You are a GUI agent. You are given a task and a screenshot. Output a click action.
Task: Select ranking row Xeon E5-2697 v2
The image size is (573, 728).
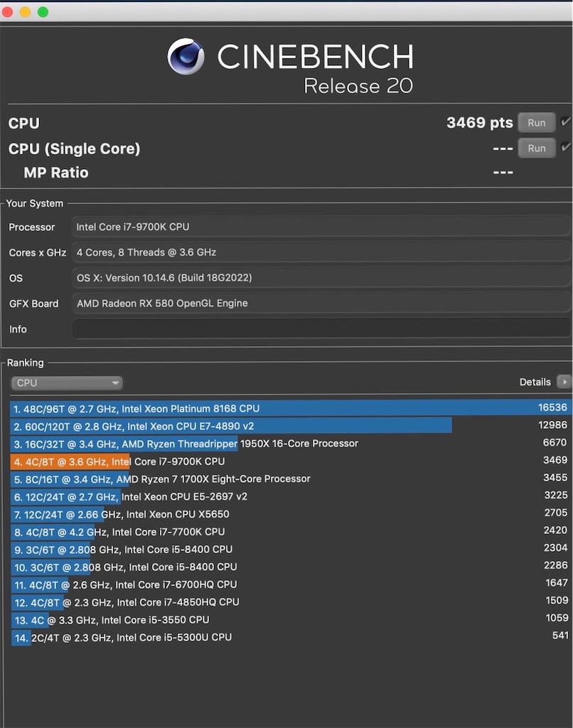point(291,497)
